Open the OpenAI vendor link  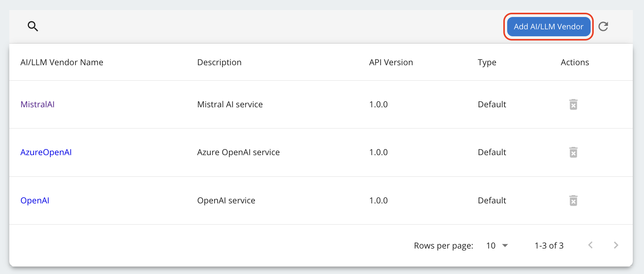point(35,200)
